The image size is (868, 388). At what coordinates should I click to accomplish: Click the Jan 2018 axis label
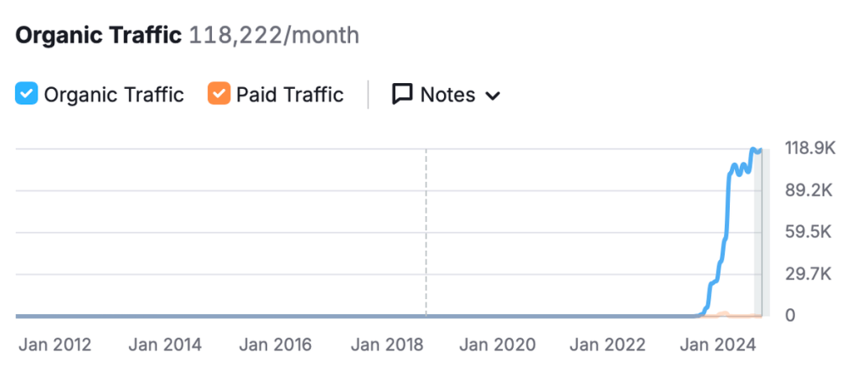click(387, 345)
